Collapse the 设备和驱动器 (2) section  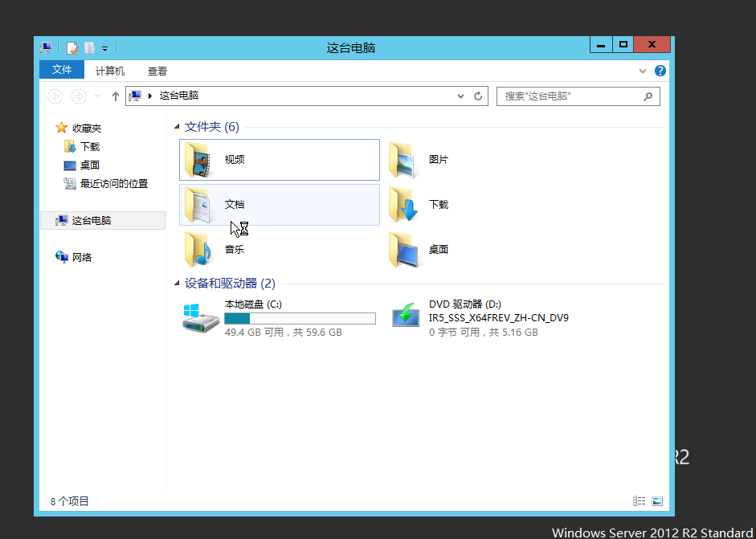(178, 282)
